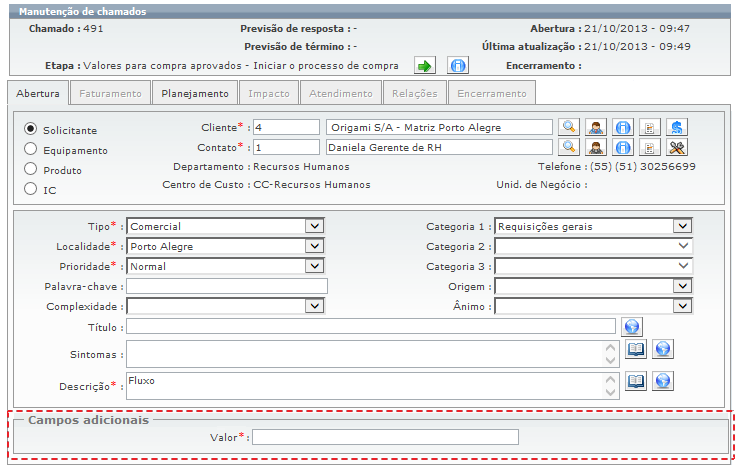
Task: Click the person icon in Contato row
Action: (x=595, y=148)
